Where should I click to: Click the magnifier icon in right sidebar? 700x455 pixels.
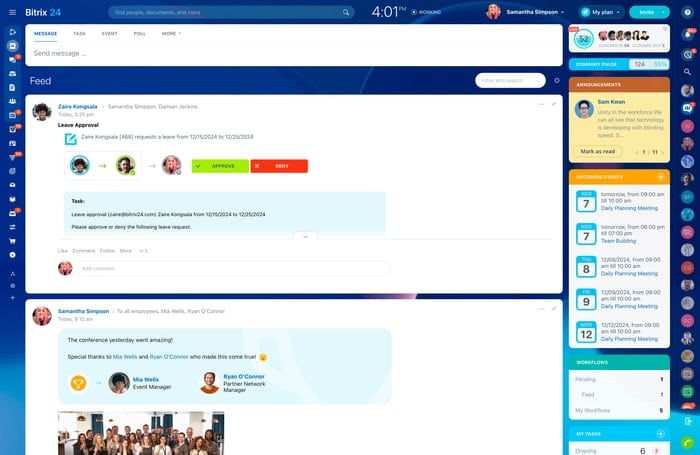click(x=687, y=71)
